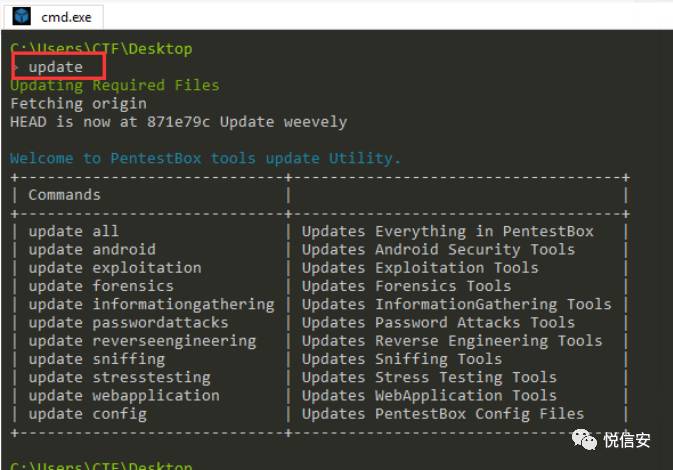This screenshot has height=470, width=673.
Task: Click the cmd.exe cube icon in tab
Action: [x=21, y=16]
